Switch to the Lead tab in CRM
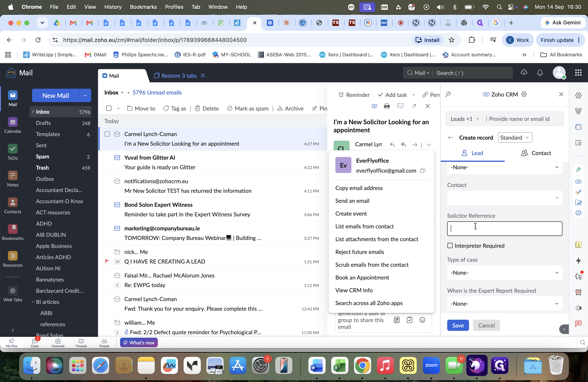This screenshot has height=382, width=588. (x=473, y=153)
